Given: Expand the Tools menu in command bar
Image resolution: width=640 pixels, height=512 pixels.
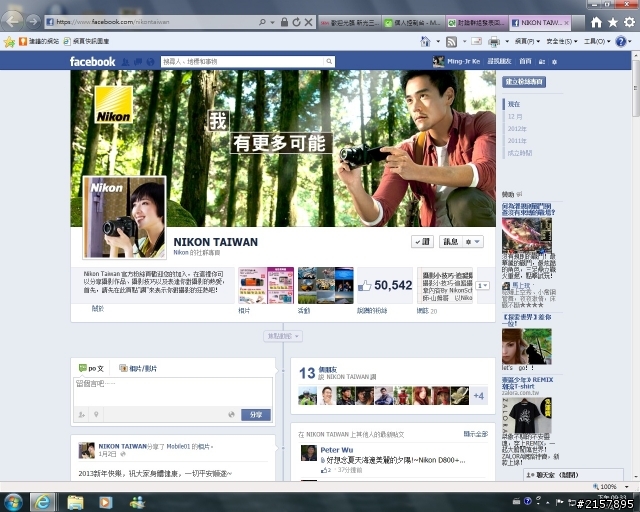Looking at the screenshot, I should pos(597,41).
